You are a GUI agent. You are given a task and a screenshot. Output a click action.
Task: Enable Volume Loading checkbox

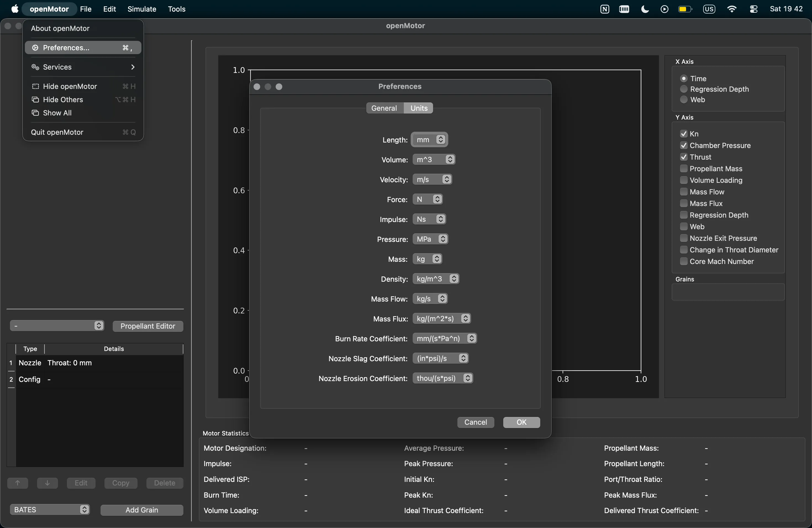click(684, 180)
